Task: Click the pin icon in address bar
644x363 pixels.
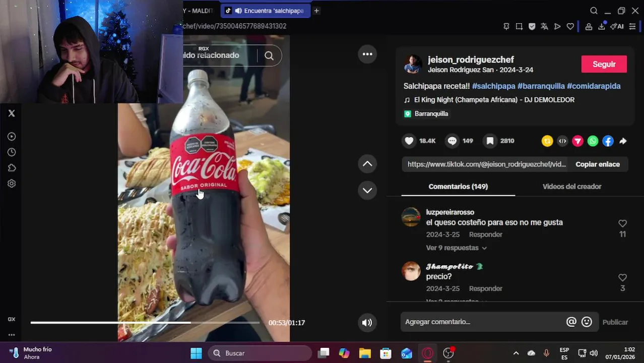Action: click(506, 26)
